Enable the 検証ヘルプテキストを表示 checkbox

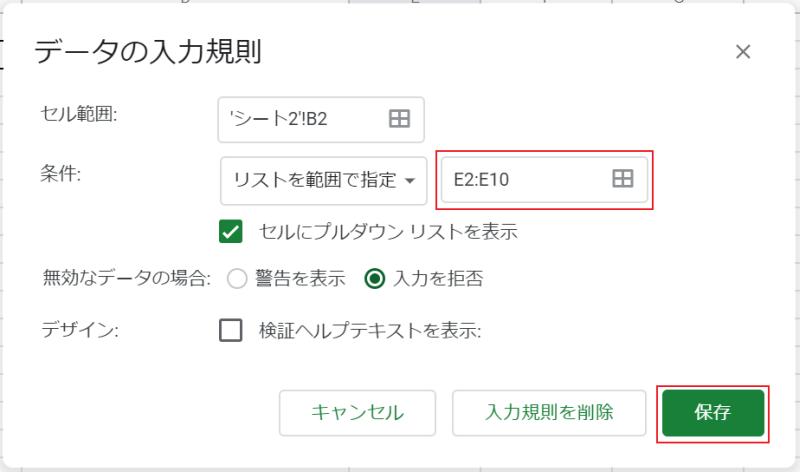tap(231, 330)
